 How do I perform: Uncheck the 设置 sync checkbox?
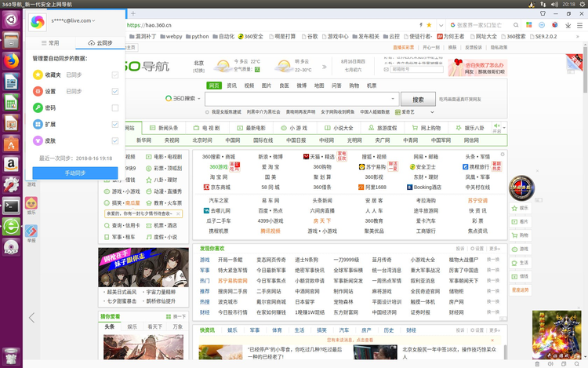click(115, 92)
